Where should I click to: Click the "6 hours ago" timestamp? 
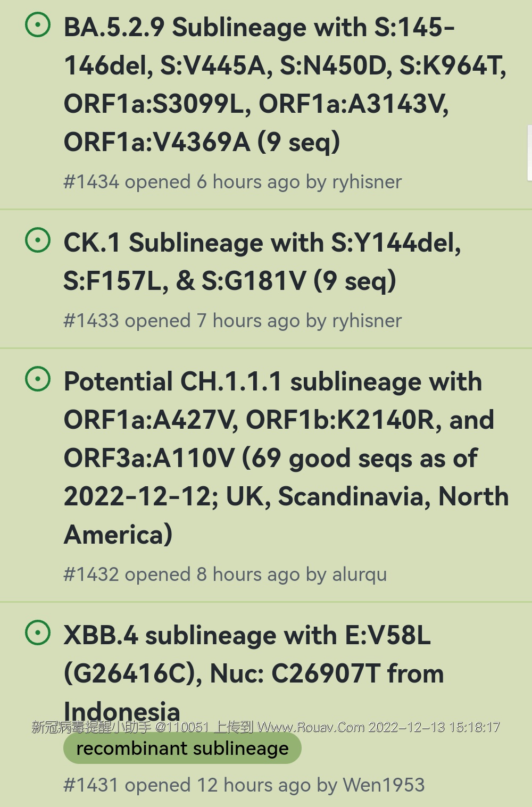[248, 182]
